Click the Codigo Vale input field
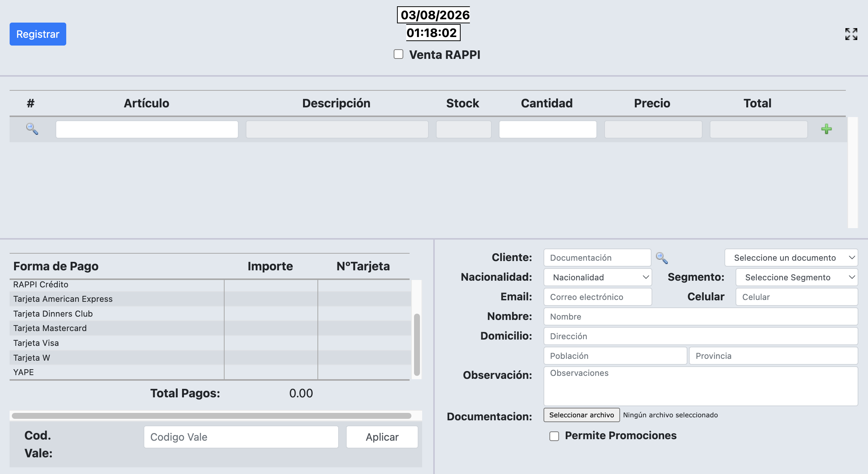This screenshot has width=868, height=474. pyautogui.click(x=241, y=437)
